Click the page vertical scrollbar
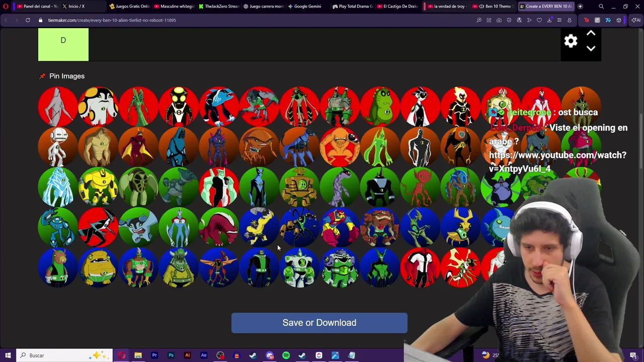Image resolution: width=644 pixels, height=362 pixels. coord(641,141)
